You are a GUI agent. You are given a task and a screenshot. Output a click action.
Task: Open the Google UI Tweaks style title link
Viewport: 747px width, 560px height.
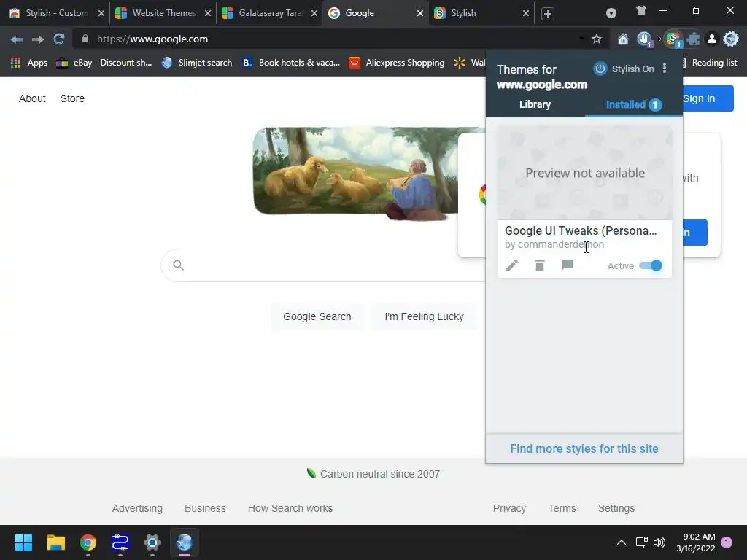coord(580,230)
